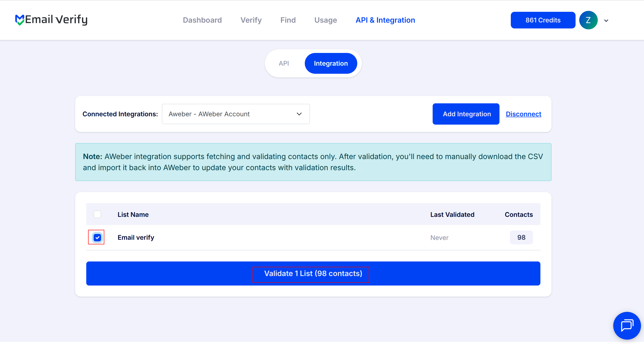Uncheck the Email verify list checkbox
644x344 pixels.
[x=97, y=237]
